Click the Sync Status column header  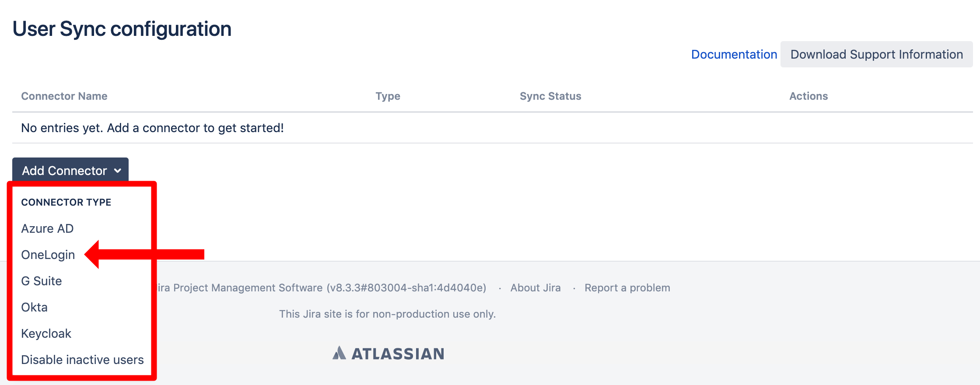(x=550, y=96)
